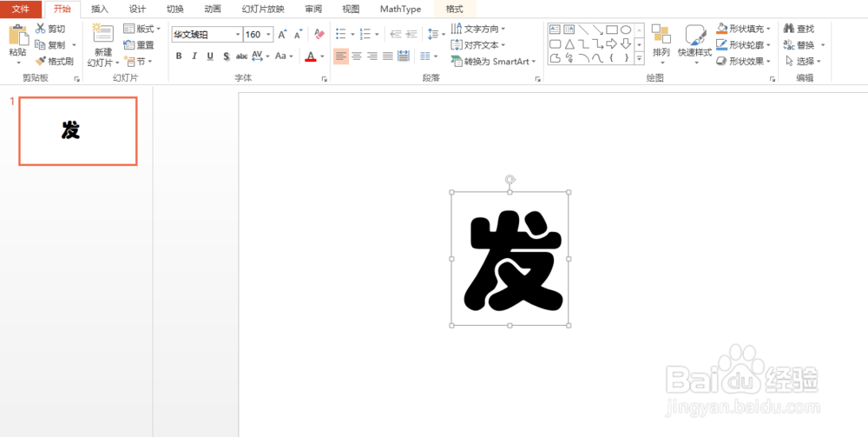Increase list indent level icon
This screenshot has height=437, width=868.
(x=411, y=35)
